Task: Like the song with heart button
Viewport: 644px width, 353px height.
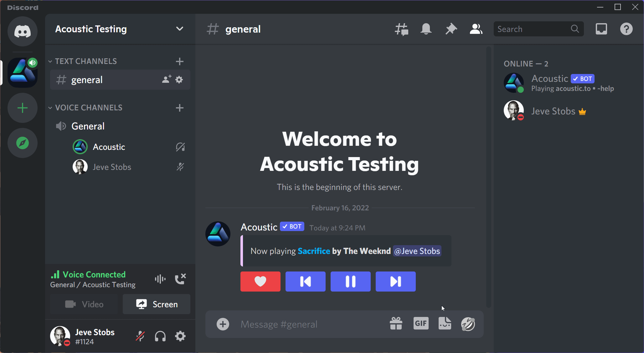Action: [x=260, y=282]
